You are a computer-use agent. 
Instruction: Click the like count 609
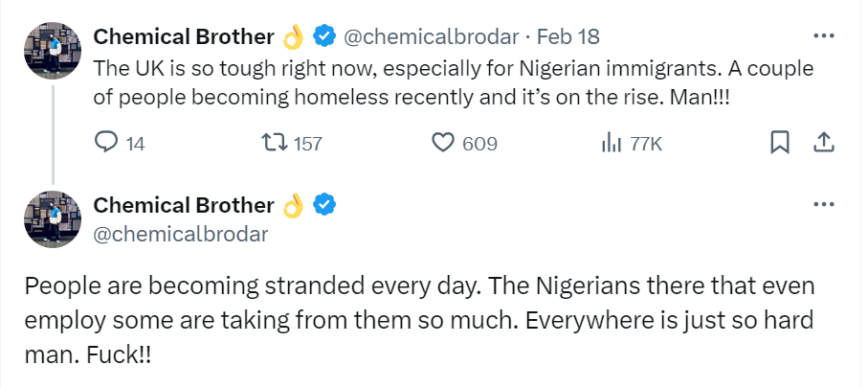pyautogui.click(x=479, y=144)
